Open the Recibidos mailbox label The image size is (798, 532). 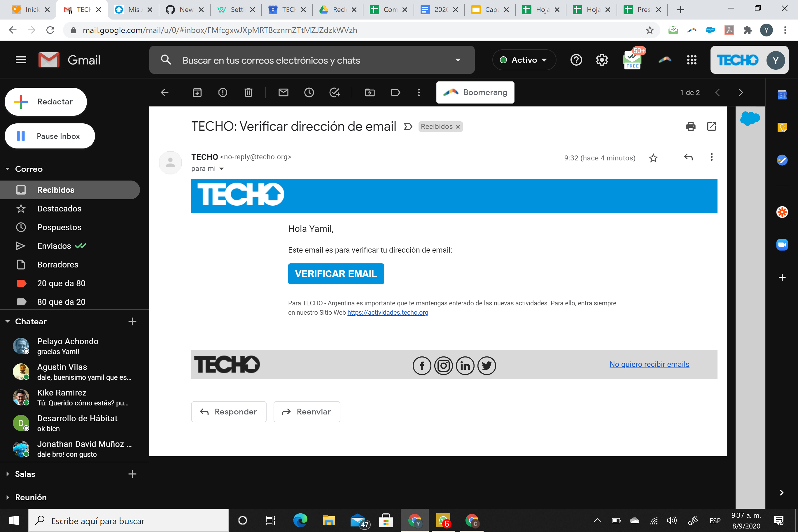pyautogui.click(x=56, y=190)
